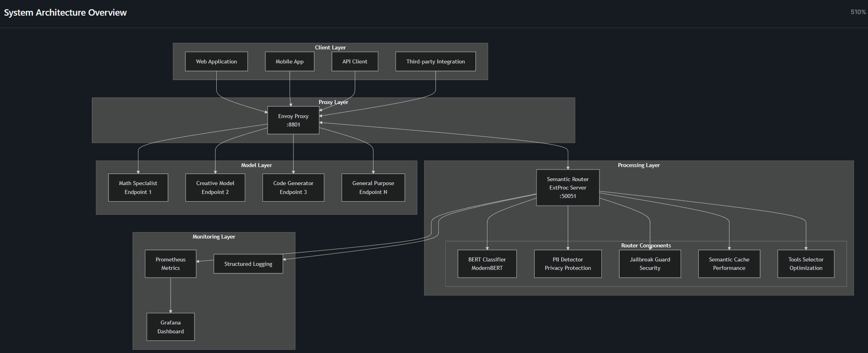Select the Math Specialist Endpoint 1 box
Image resolution: width=868 pixels, height=353 pixels.
click(x=138, y=188)
